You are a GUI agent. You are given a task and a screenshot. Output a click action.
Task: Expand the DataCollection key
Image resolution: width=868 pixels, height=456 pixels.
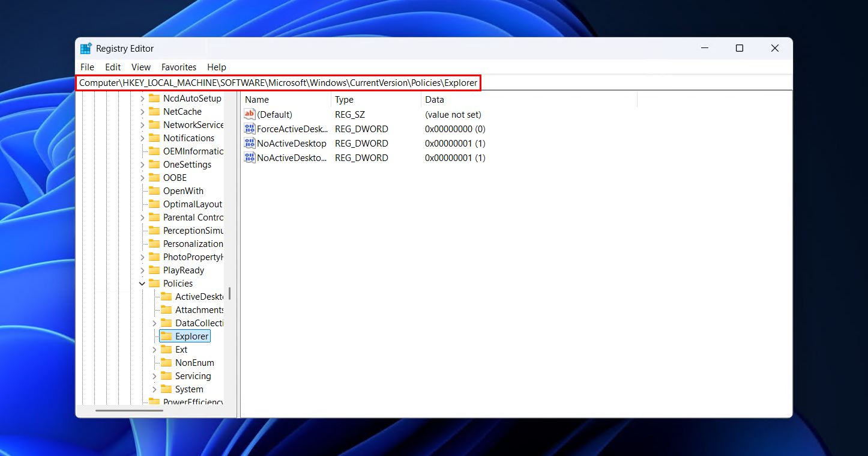tap(154, 323)
